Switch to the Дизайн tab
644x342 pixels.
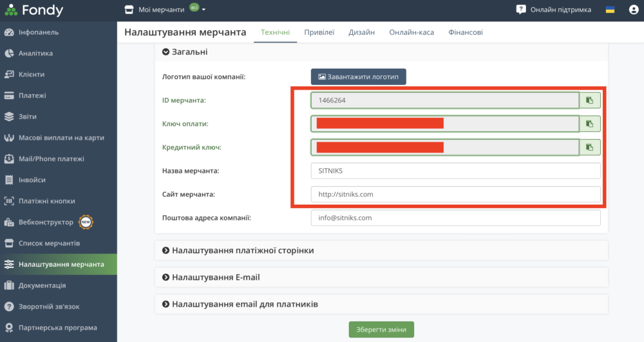[361, 32]
